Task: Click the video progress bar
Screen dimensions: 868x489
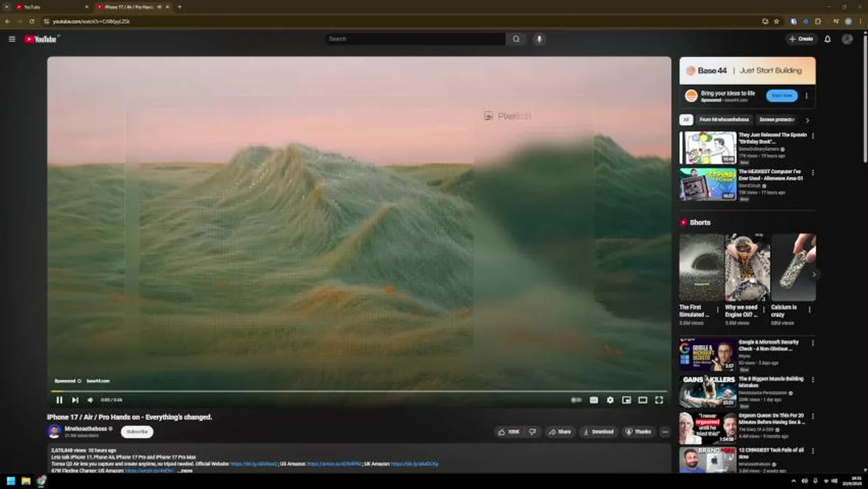Action: coord(359,391)
